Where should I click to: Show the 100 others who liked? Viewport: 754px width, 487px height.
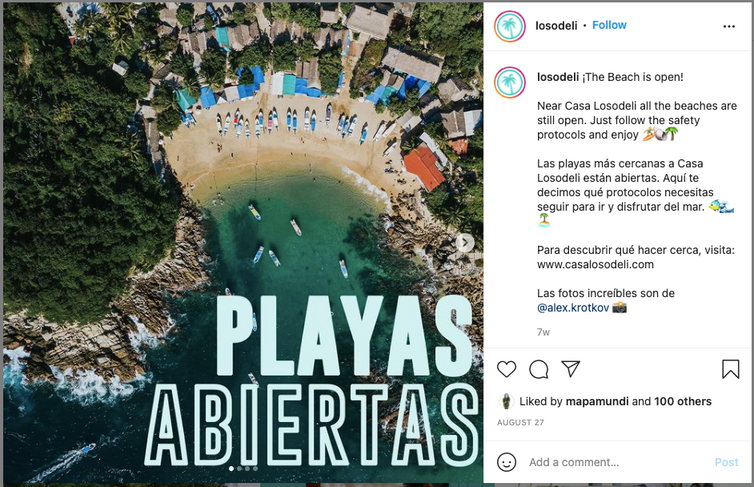click(683, 401)
